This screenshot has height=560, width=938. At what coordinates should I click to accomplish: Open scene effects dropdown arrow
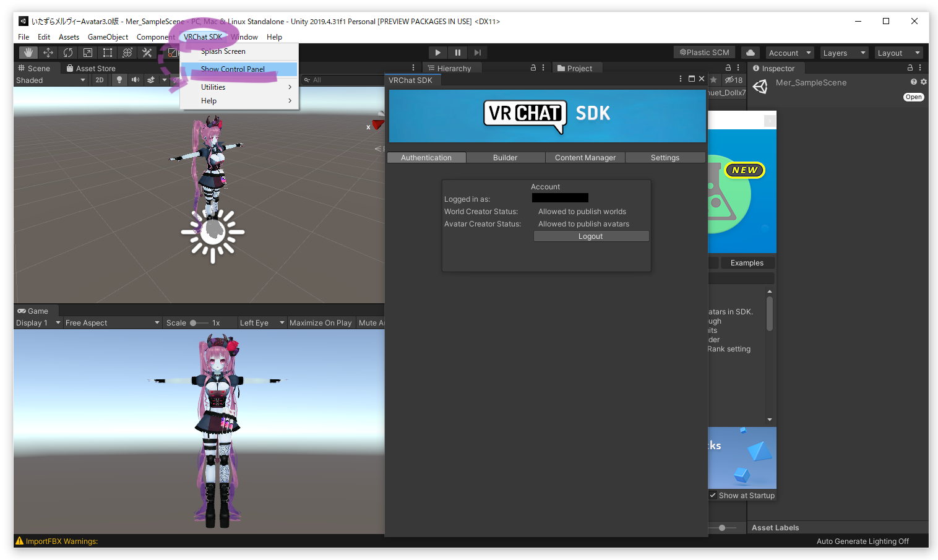[x=164, y=80]
